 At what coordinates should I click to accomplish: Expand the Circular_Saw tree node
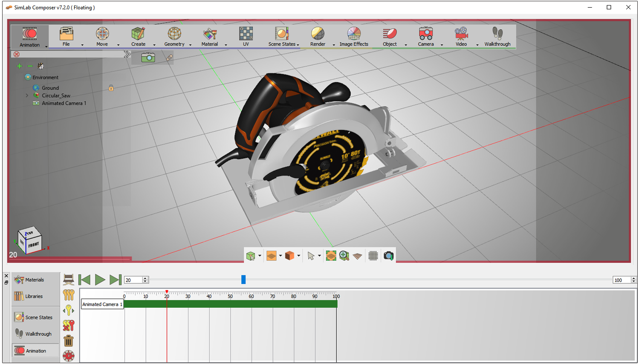[27, 95]
